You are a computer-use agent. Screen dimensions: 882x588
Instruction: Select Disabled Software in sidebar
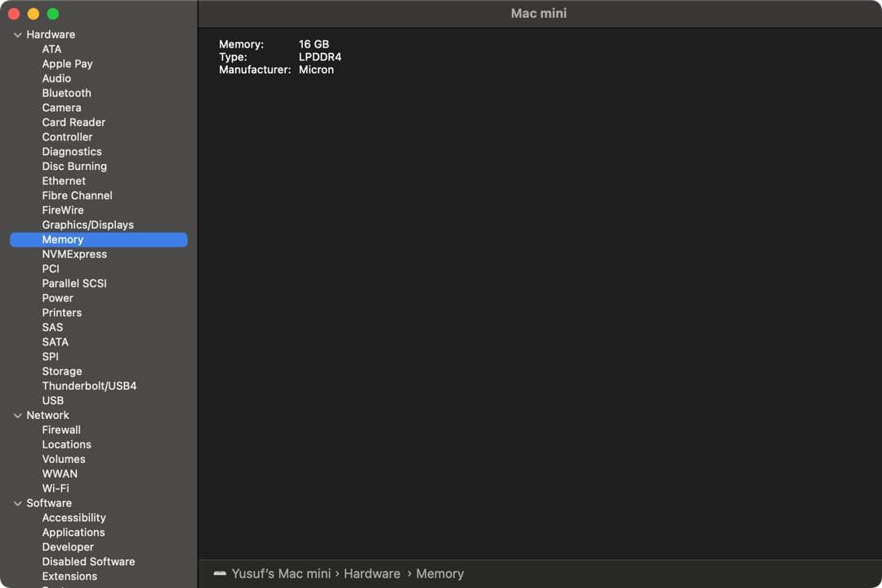point(88,562)
